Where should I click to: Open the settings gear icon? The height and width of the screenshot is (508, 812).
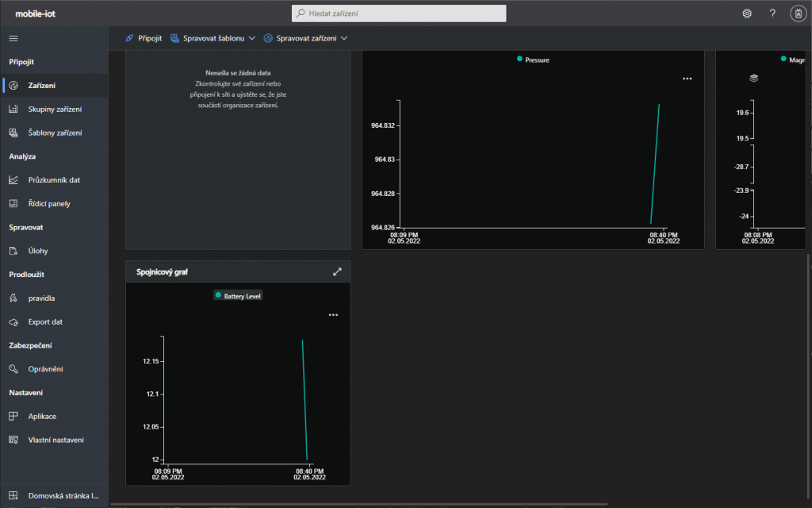746,13
